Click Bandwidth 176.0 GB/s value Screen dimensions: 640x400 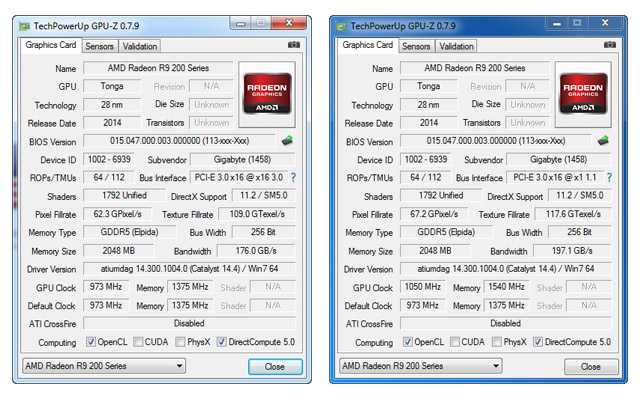(x=256, y=251)
